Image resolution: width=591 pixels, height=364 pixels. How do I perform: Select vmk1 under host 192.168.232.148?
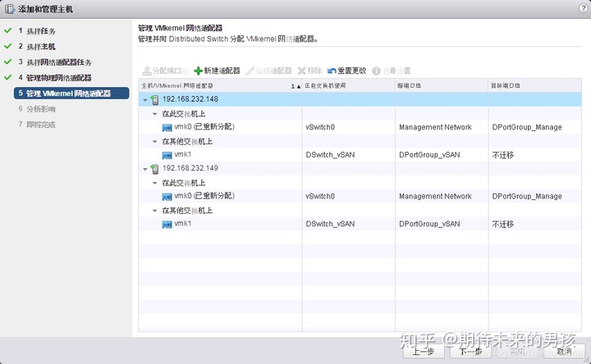coord(183,154)
